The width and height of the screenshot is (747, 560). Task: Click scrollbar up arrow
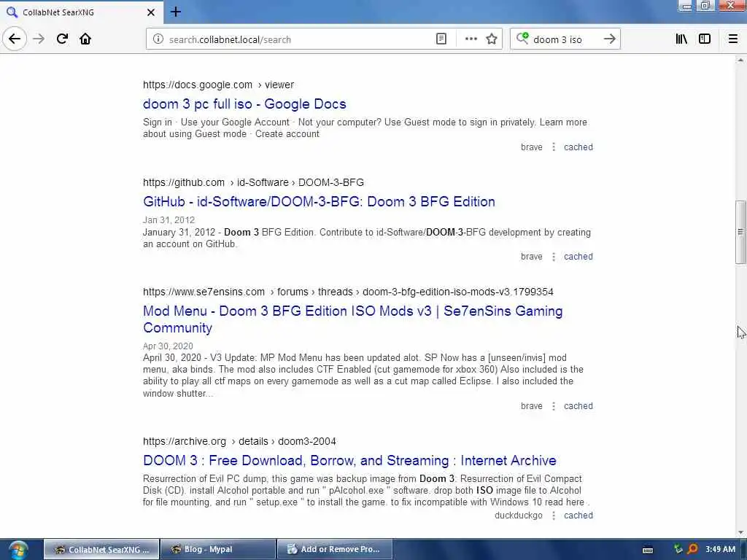point(740,61)
